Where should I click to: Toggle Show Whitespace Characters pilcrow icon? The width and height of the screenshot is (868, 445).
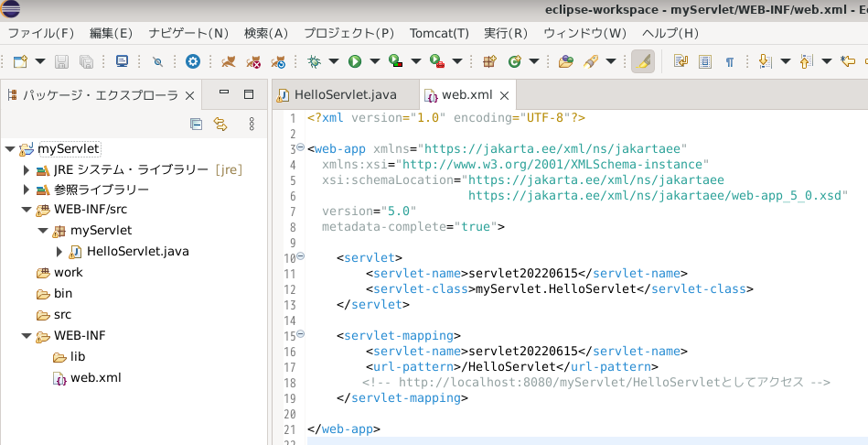730,61
